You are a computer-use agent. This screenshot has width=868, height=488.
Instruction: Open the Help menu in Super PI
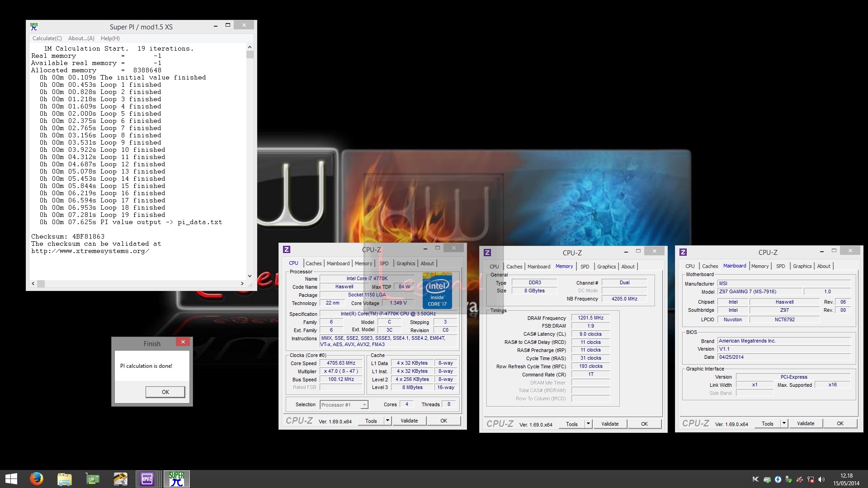point(110,38)
